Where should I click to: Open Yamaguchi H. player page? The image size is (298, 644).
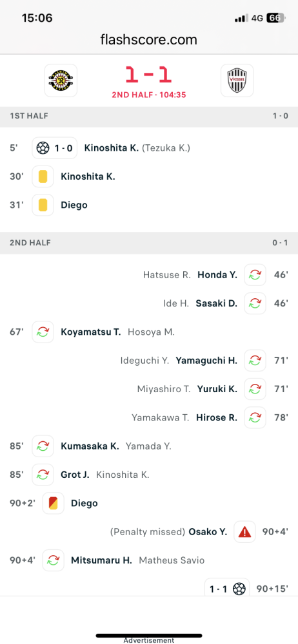pyautogui.click(x=206, y=361)
